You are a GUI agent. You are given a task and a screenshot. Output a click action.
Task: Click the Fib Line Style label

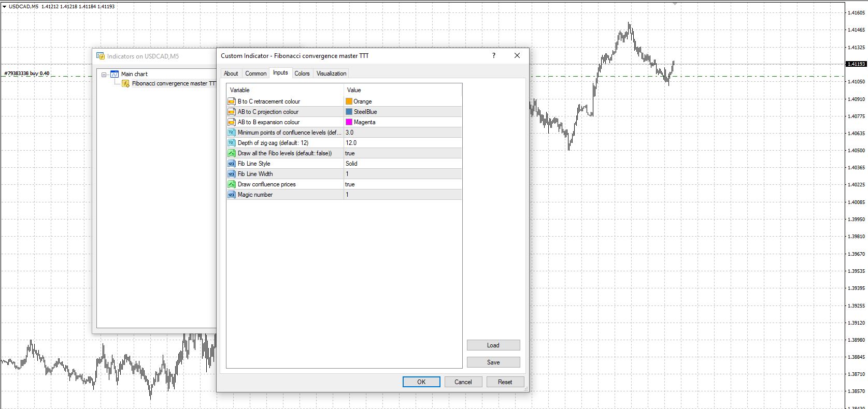pos(254,164)
